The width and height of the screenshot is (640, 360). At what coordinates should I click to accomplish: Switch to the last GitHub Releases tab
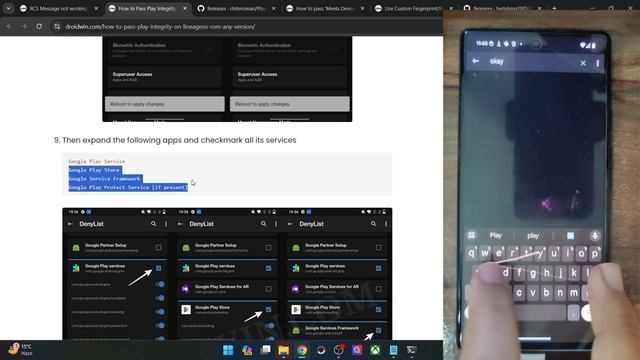(x=502, y=8)
